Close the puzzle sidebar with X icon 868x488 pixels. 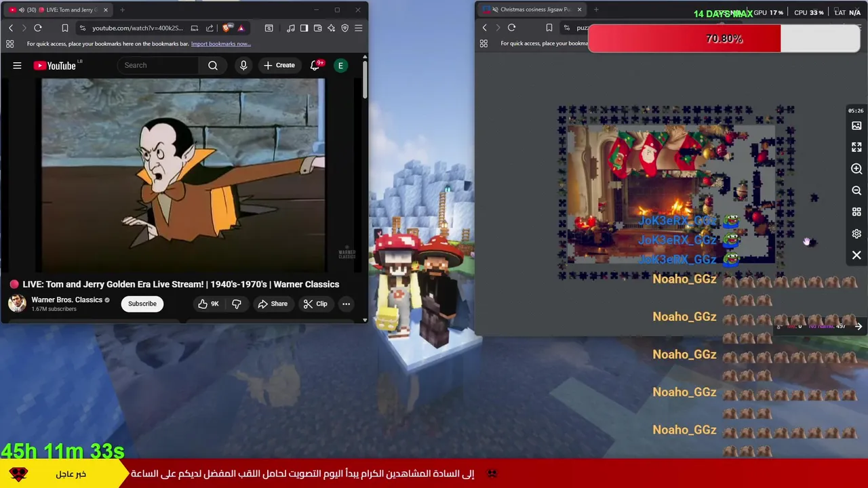[x=856, y=256]
